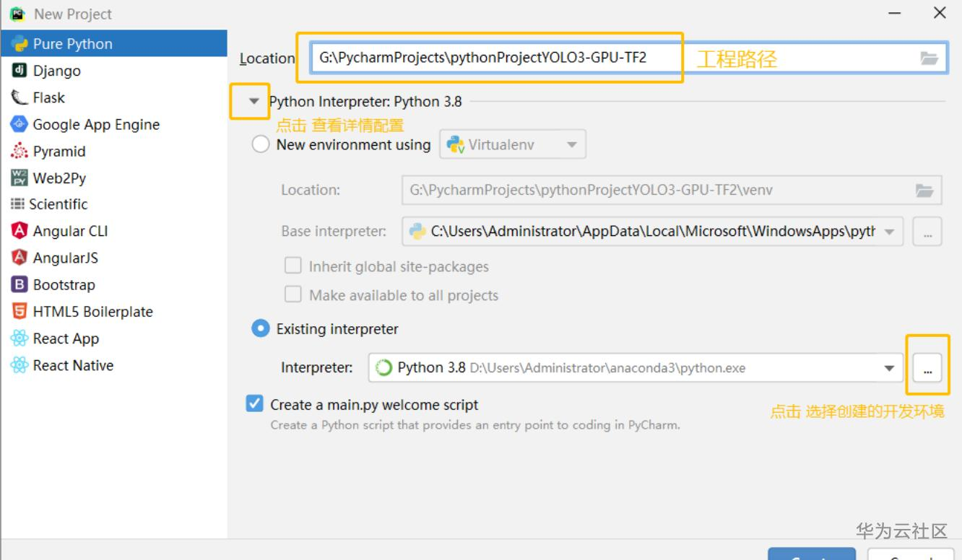Click the existing Interpreter browse button
The height and width of the screenshot is (560, 962).
927,368
